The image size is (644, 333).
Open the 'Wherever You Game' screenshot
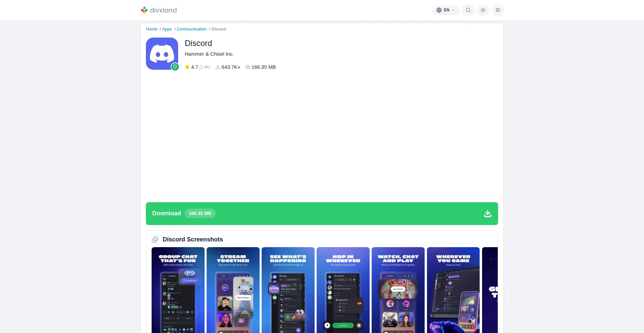(x=453, y=290)
